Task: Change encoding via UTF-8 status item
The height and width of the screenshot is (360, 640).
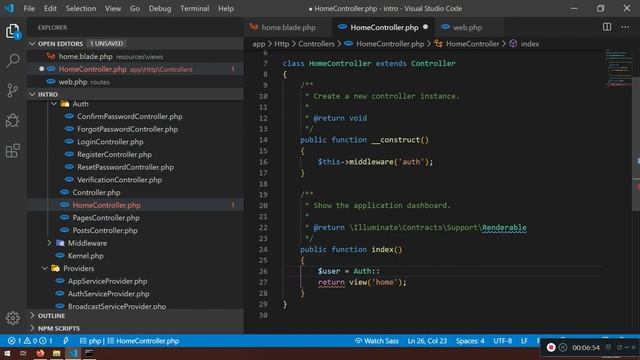Action: [502, 341]
